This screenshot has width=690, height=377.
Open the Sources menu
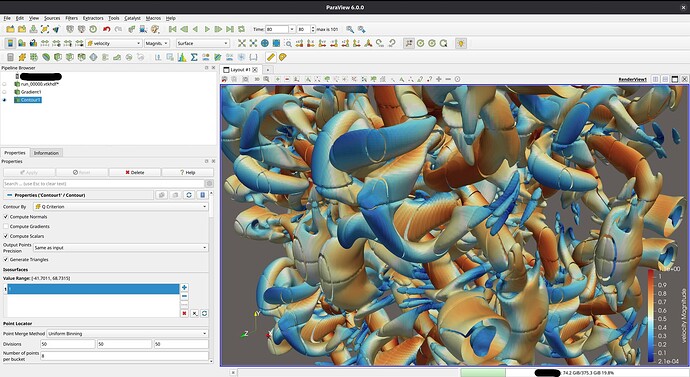[51, 18]
